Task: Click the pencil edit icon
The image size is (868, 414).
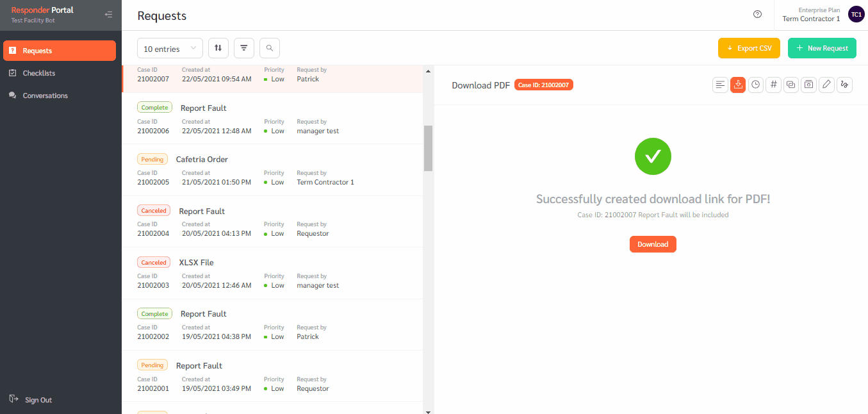Action: (x=827, y=85)
